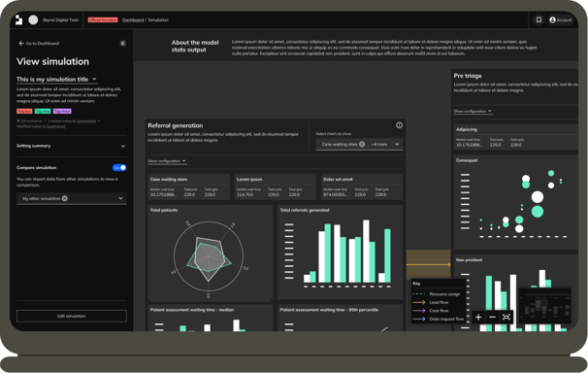Click Patient assessment waiting time - median title
Image resolution: width=588 pixels, height=373 pixels.
click(x=192, y=310)
